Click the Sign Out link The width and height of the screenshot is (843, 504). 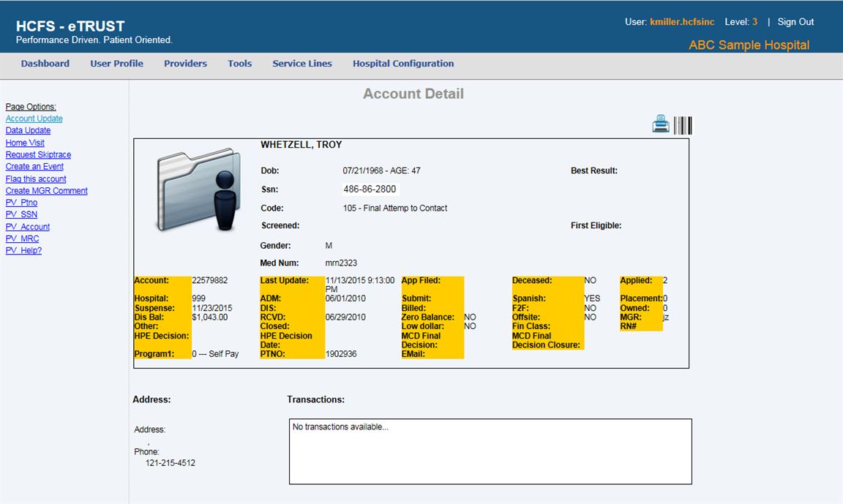[795, 22]
